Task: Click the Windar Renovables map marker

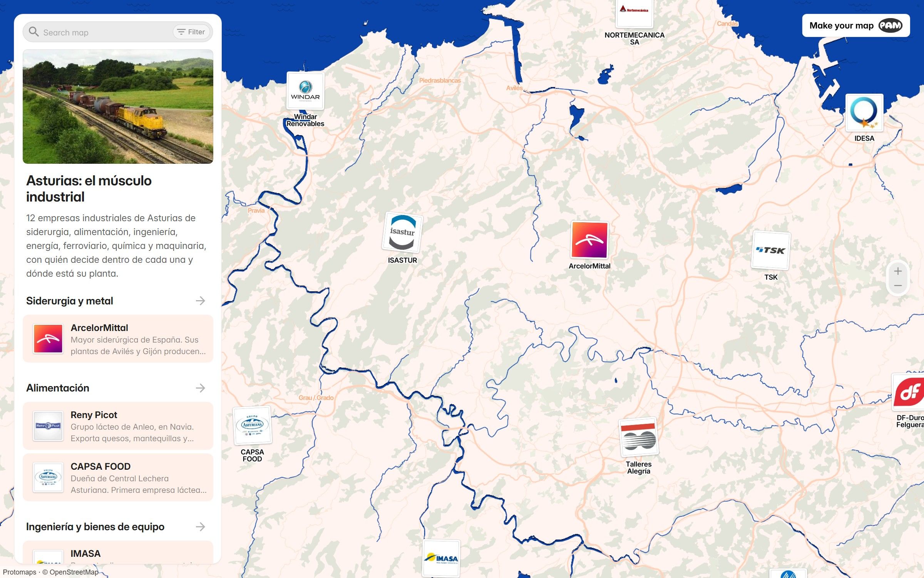Action: pos(305,91)
